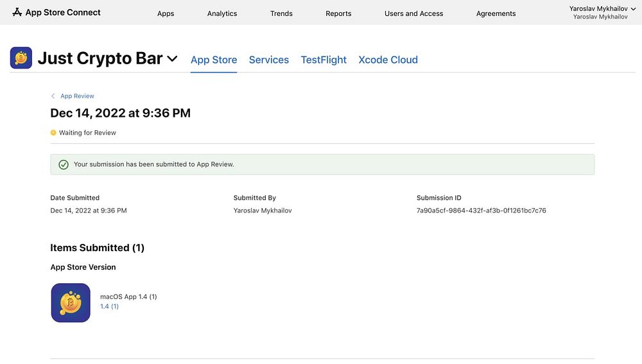Viewport: 642px width, 364px height.
Task: Switch to the Xcode Cloud tab
Action: click(x=388, y=60)
